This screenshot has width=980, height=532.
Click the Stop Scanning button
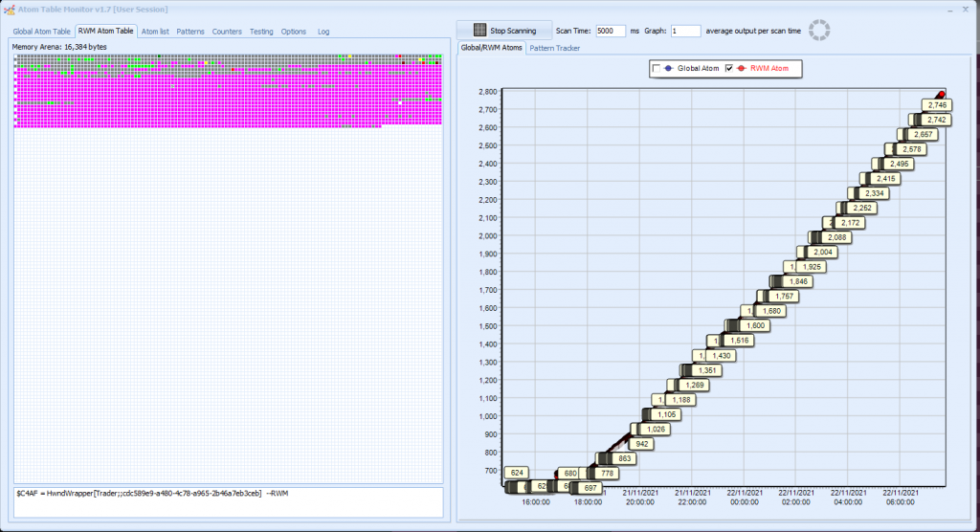click(x=504, y=30)
